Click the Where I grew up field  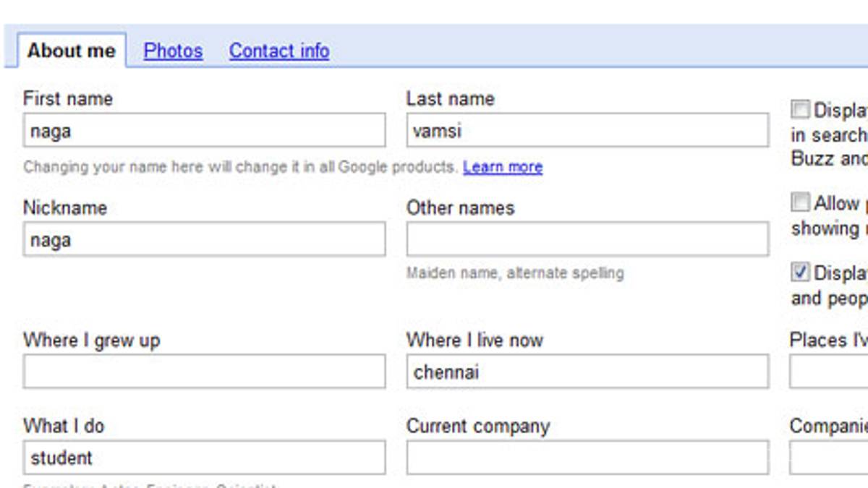204,372
